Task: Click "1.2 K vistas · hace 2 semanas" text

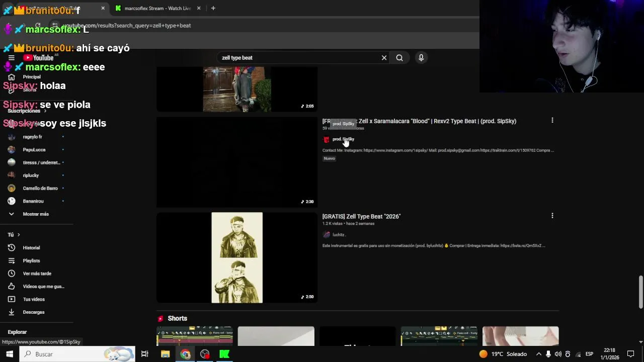Action: tap(348, 223)
